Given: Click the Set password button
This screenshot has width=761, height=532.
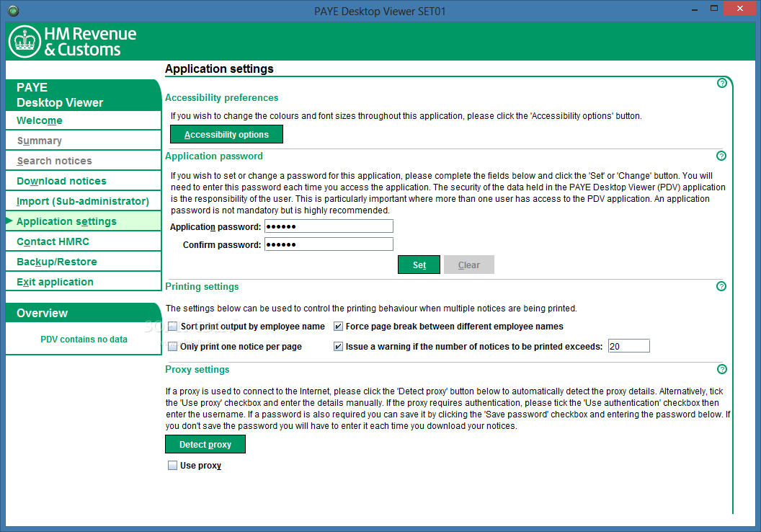Looking at the screenshot, I should click(x=419, y=265).
